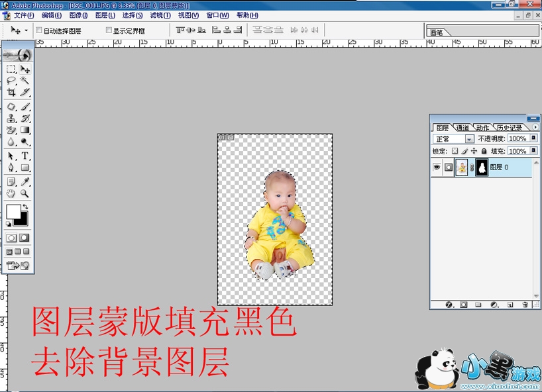Click Add layer style icon in Layers panel
The width and height of the screenshot is (542, 392).
pyautogui.click(x=449, y=305)
